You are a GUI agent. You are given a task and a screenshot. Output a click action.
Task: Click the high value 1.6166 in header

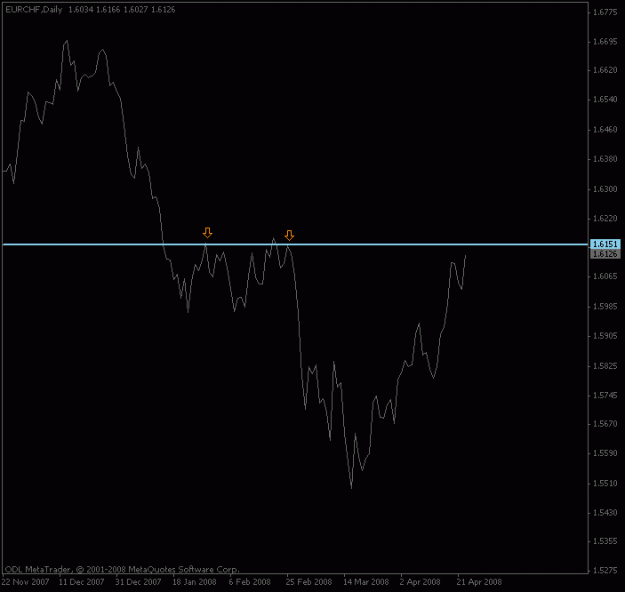point(108,10)
